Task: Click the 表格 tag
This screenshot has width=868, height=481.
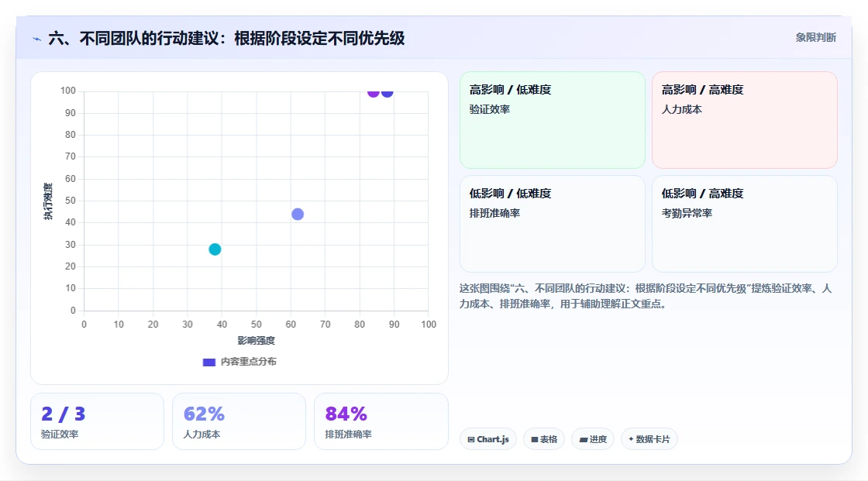Action: [x=544, y=439]
